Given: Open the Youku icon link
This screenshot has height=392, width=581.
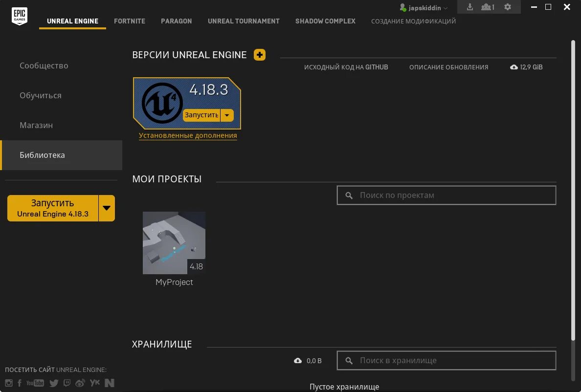Looking at the screenshot, I should click(x=95, y=383).
